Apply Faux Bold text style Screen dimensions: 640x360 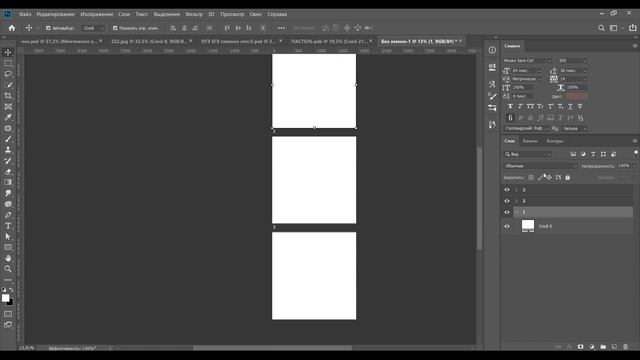[510, 106]
